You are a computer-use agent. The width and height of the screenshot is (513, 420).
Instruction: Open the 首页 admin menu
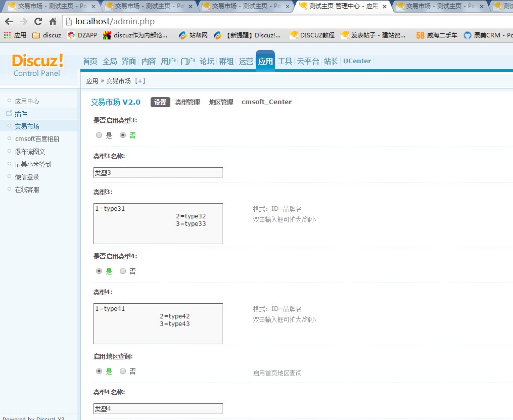click(90, 61)
